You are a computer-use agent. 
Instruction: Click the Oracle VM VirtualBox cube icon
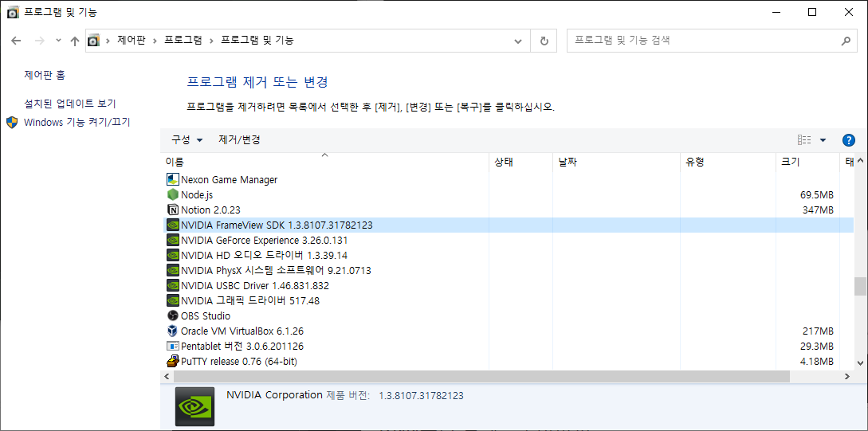pyautogui.click(x=173, y=331)
